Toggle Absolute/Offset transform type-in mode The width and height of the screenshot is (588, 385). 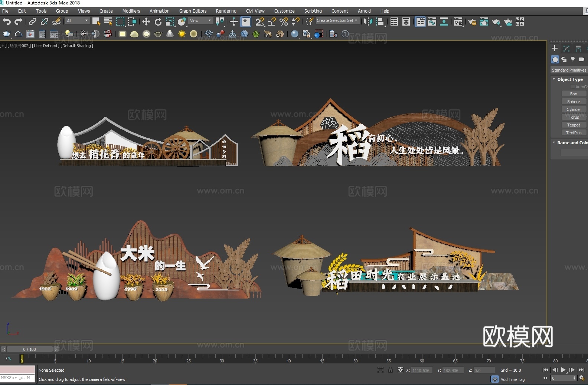point(400,370)
